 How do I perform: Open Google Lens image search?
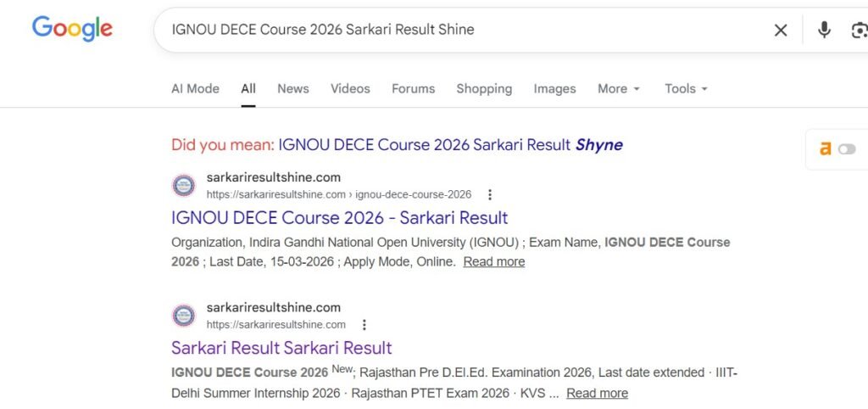(x=859, y=31)
